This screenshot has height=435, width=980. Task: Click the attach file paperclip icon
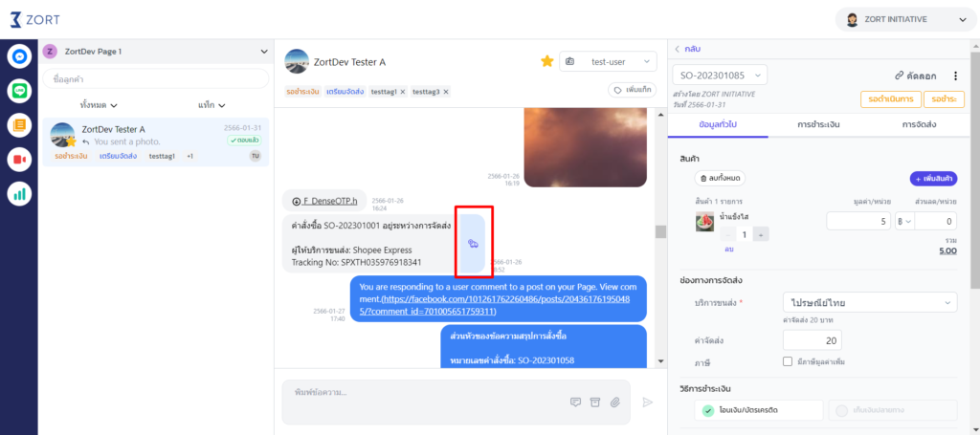point(614,402)
